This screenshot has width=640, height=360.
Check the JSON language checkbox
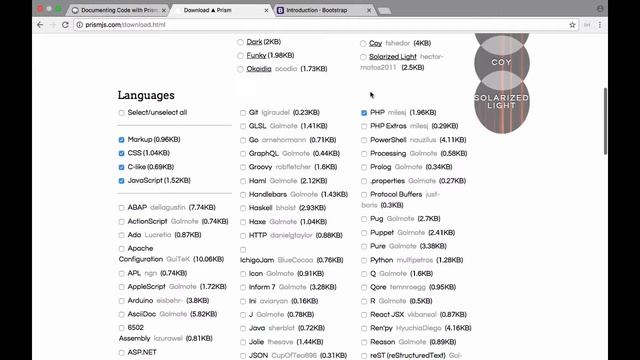pos(243,356)
